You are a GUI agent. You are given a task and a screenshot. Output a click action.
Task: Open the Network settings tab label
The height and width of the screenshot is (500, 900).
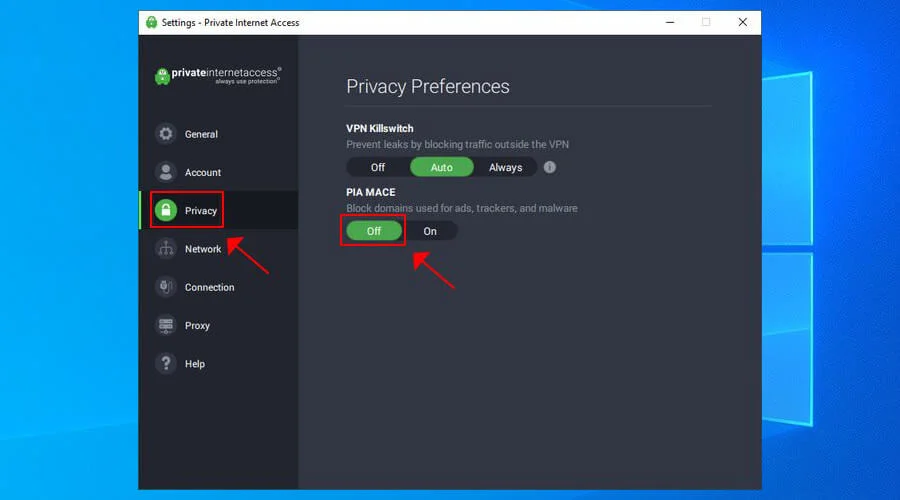[203, 249]
